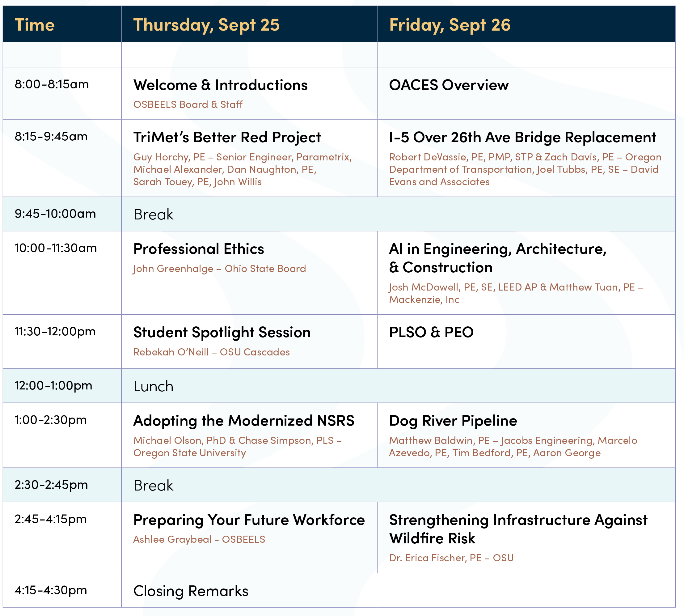The image size is (684, 616).
Task: Click I-5 Over 26th Ave Bridge Replacement
Action: [x=522, y=137]
